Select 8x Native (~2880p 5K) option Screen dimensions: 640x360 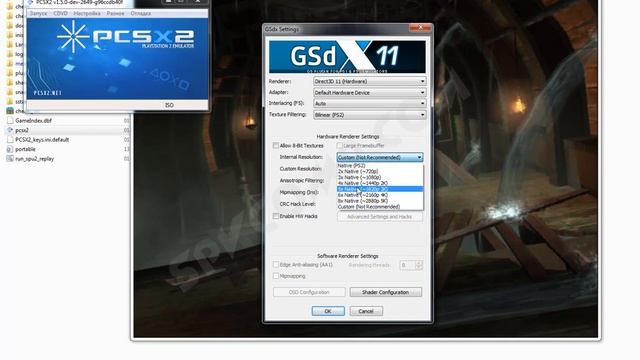[x=380, y=201]
